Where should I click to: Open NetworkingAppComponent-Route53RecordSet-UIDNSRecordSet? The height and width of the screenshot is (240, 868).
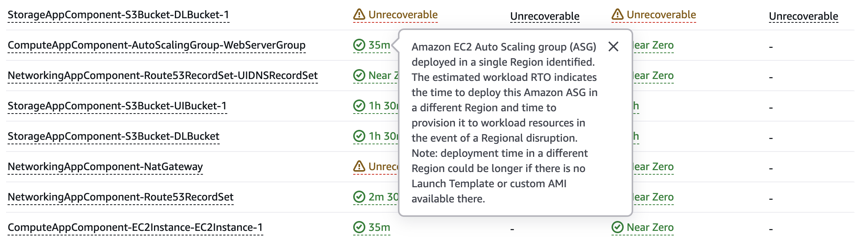point(163,76)
